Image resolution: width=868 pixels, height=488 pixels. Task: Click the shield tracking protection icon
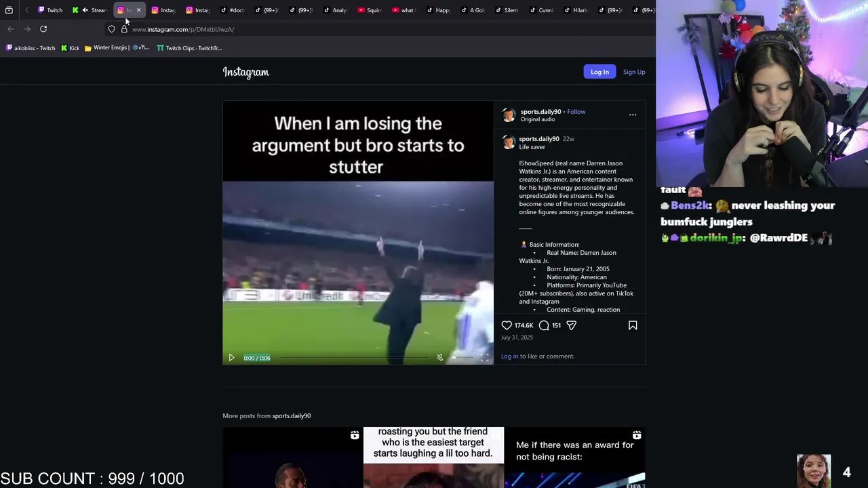(x=112, y=29)
